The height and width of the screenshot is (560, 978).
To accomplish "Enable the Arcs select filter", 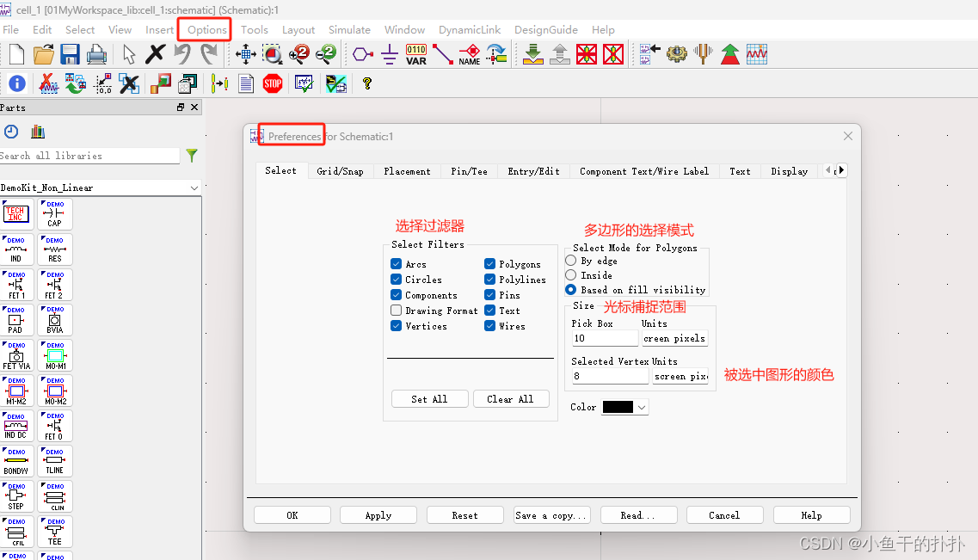I will coord(397,263).
